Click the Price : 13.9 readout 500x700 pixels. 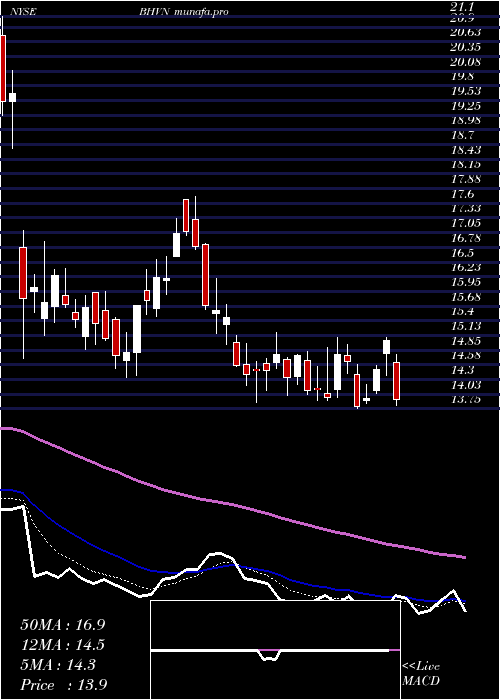coord(63,685)
